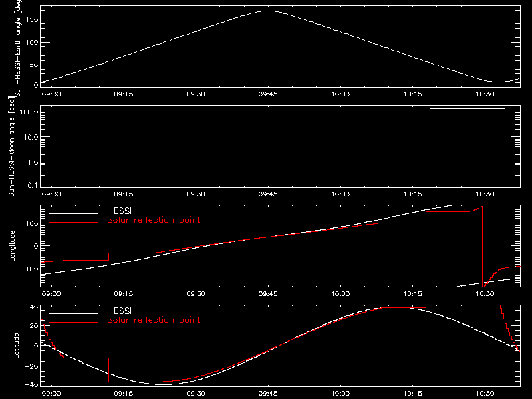Click 09:15 tick under Longitude plot

124,293
